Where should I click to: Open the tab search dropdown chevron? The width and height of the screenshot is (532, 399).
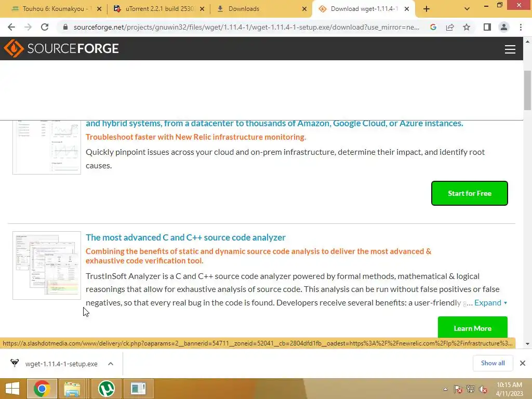click(x=467, y=9)
